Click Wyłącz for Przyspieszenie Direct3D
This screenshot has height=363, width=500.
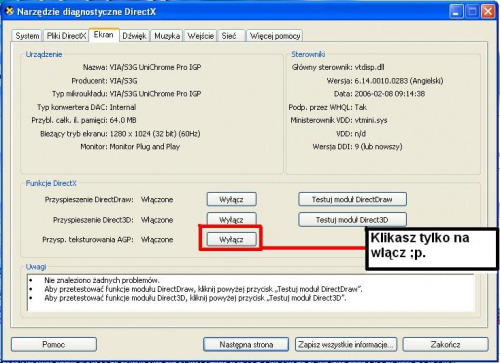(231, 219)
